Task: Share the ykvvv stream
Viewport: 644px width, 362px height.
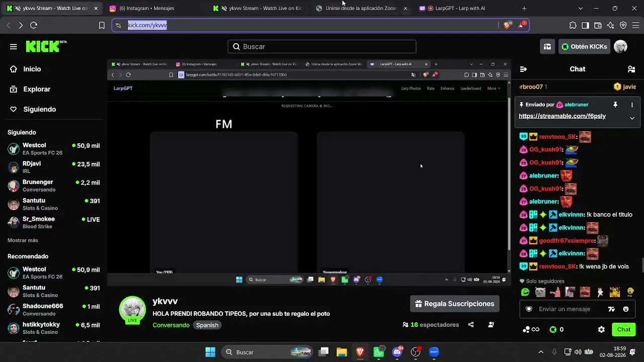Action: coord(471,325)
